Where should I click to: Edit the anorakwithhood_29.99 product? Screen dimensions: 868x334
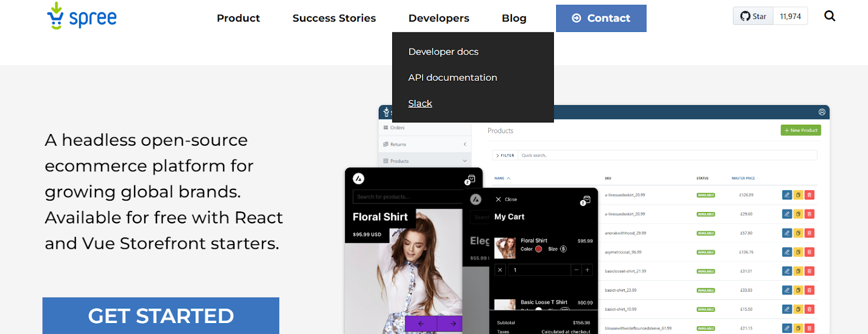tap(787, 233)
